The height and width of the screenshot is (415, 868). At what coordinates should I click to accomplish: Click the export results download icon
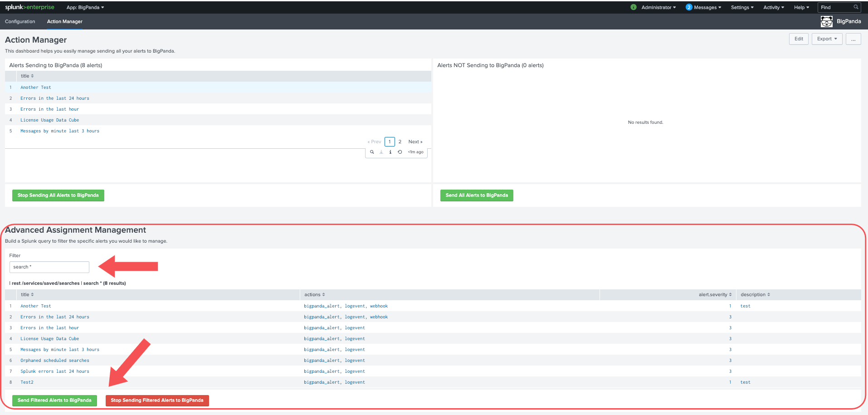pos(381,152)
